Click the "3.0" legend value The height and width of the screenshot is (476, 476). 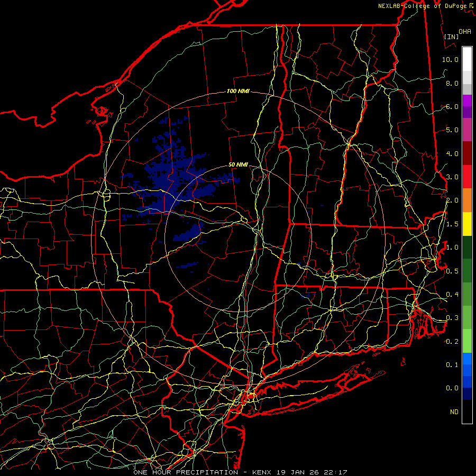coord(452,177)
